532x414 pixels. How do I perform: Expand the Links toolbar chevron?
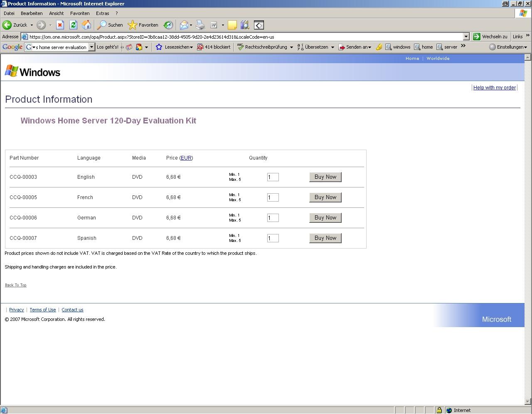tap(528, 36)
